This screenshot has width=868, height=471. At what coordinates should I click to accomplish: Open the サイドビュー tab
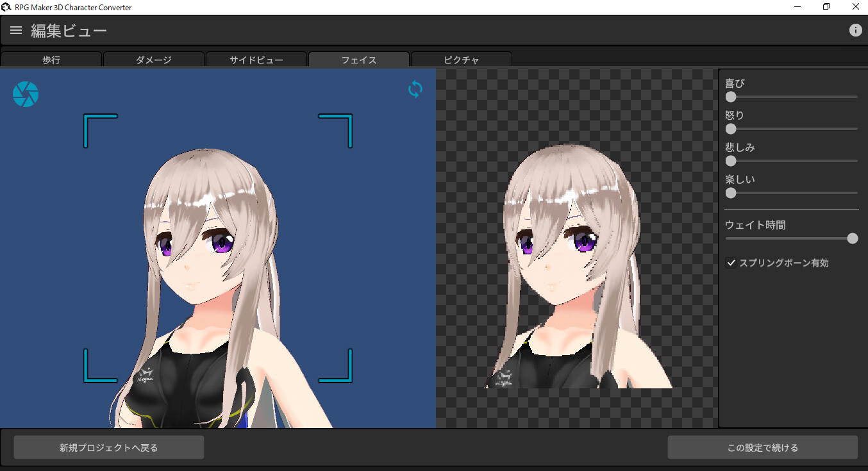point(256,60)
